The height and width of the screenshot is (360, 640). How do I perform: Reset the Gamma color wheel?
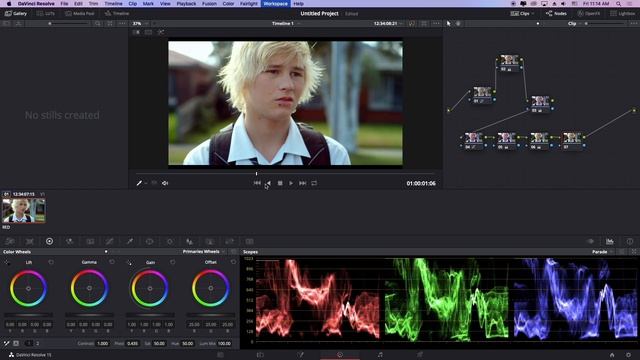pos(112,262)
